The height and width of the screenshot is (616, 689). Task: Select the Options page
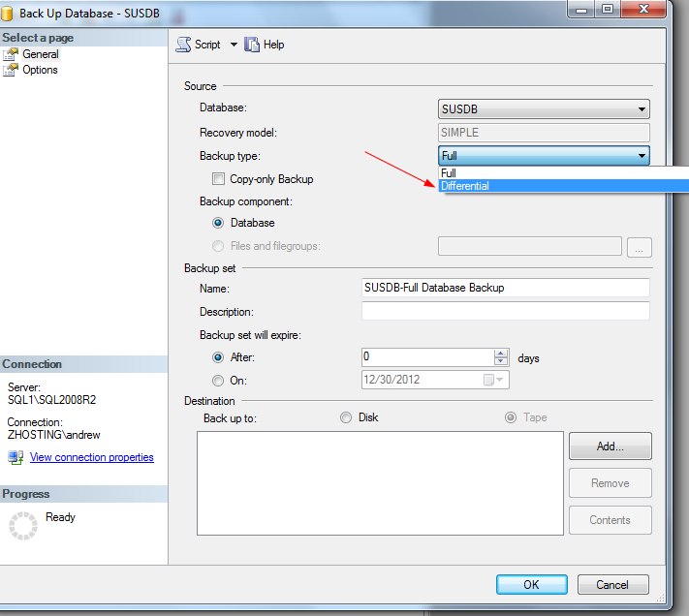40,70
